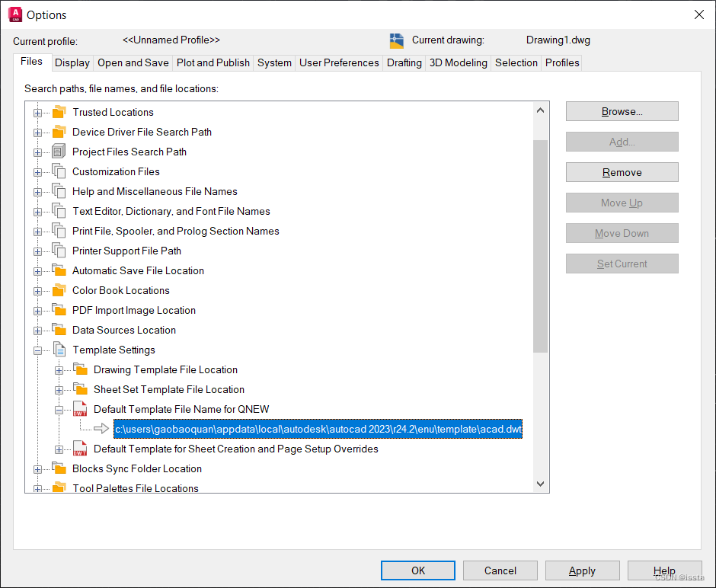Click the scroll up arrow of the tree

(540, 110)
